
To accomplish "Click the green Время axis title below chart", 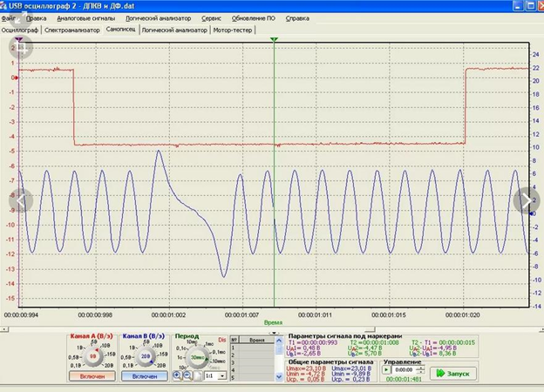I will (x=274, y=322).
